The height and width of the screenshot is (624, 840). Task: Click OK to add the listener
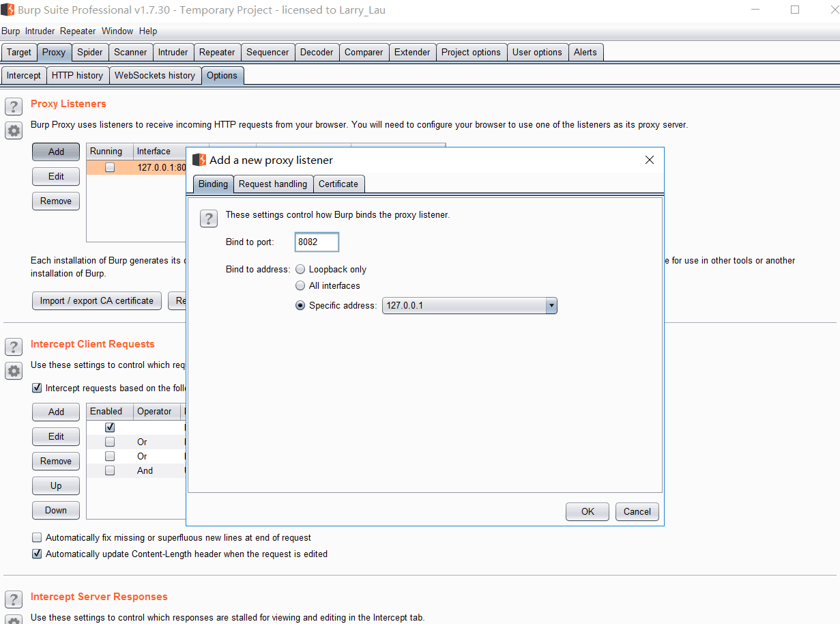pyautogui.click(x=588, y=511)
